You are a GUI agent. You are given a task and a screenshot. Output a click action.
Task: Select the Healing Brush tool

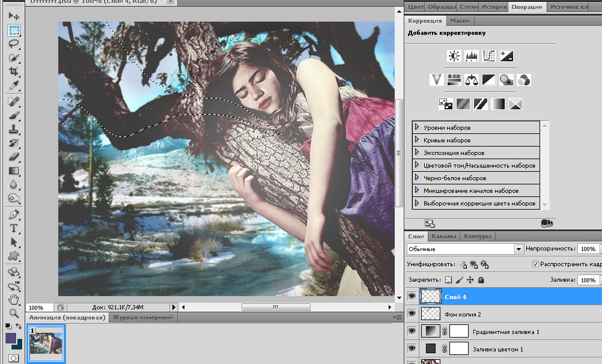(x=13, y=102)
